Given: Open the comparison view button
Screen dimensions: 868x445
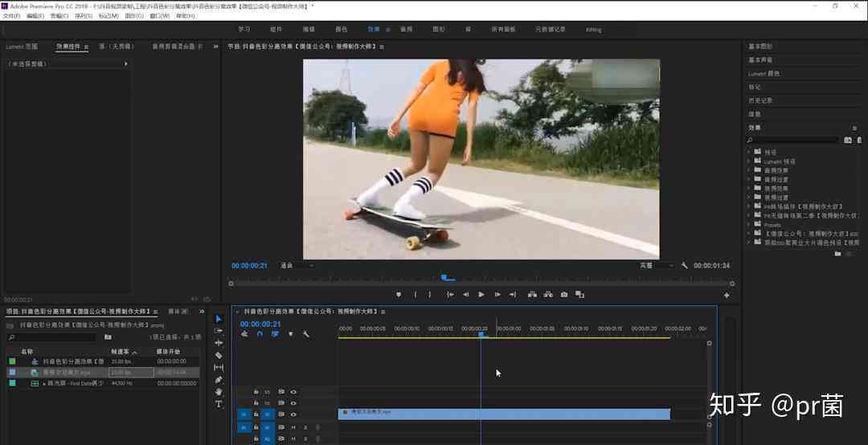Looking at the screenshot, I should point(579,295).
